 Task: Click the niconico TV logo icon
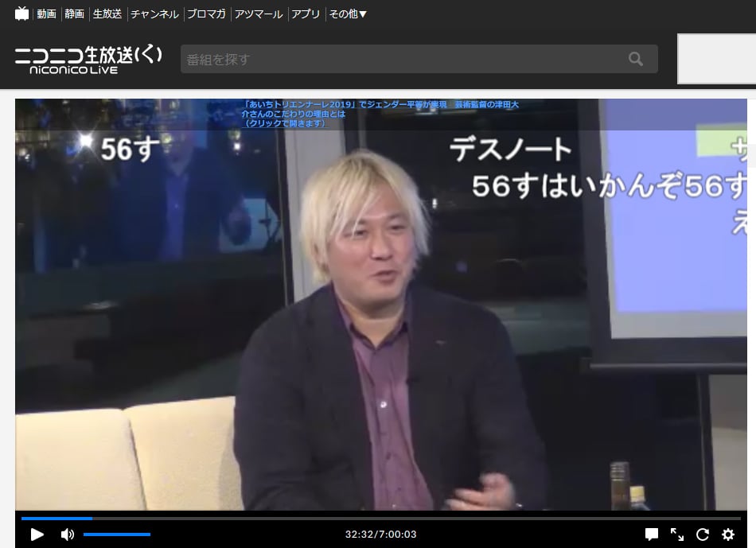pyautogui.click(x=21, y=14)
